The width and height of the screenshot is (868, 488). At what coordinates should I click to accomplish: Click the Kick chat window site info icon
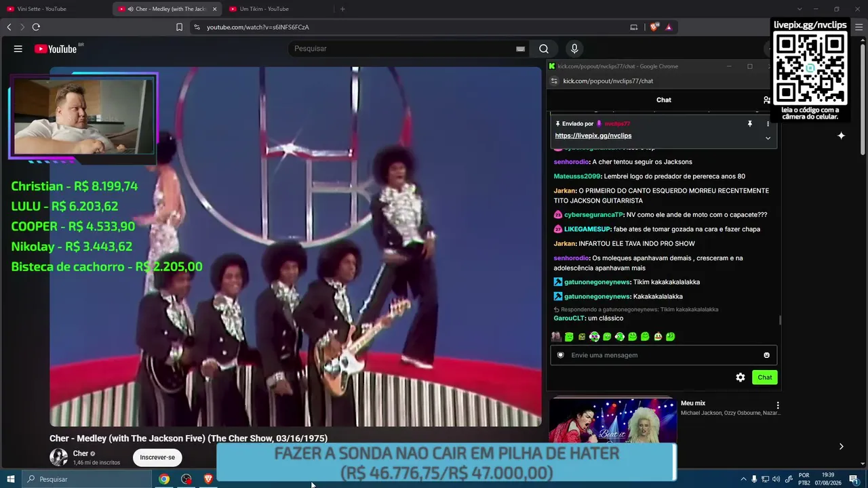coord(554,81)
